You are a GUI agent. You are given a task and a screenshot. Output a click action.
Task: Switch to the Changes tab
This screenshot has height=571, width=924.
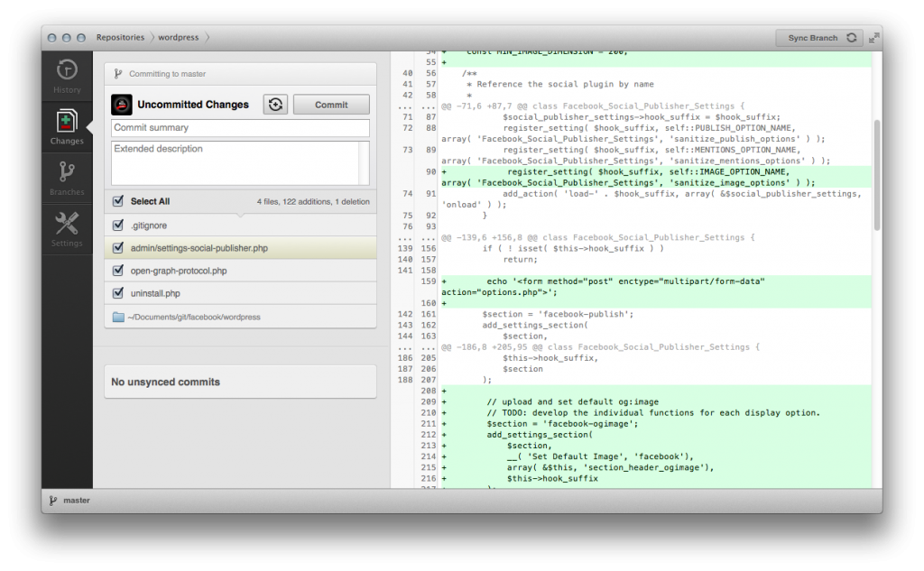tap(67, 127)
